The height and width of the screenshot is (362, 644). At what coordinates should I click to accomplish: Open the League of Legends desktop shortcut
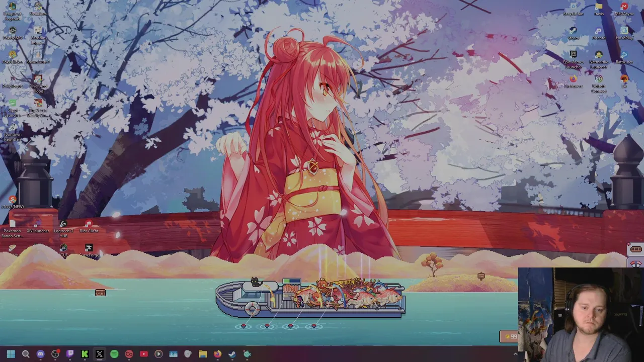coord(12,10)
